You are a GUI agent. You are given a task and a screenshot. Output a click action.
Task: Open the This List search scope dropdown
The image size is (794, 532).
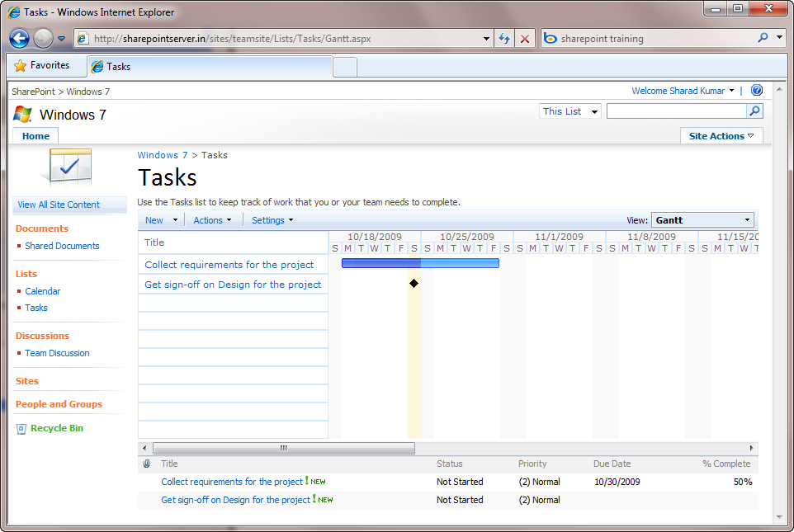tap(570, 111)
